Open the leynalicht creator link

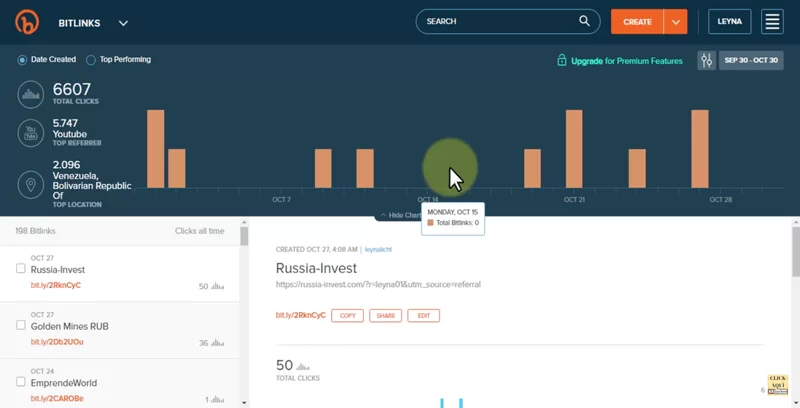pyautogui.click(x=379, y=249)
